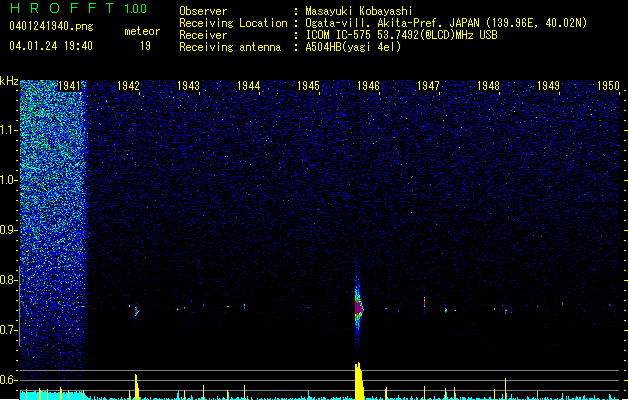Click the Receiving Location value text
The width and height of the screenshot is (629, 400).
(446, 23)
